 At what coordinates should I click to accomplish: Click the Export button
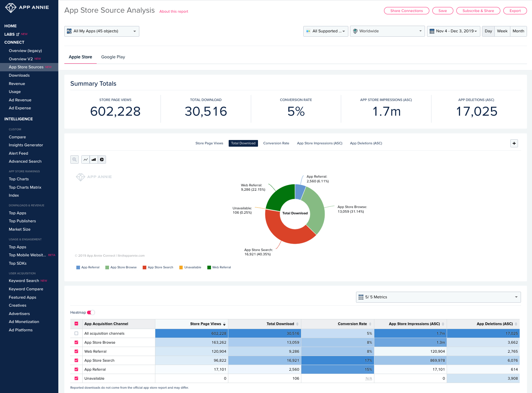pyautogui.click(x=515, y=11)
